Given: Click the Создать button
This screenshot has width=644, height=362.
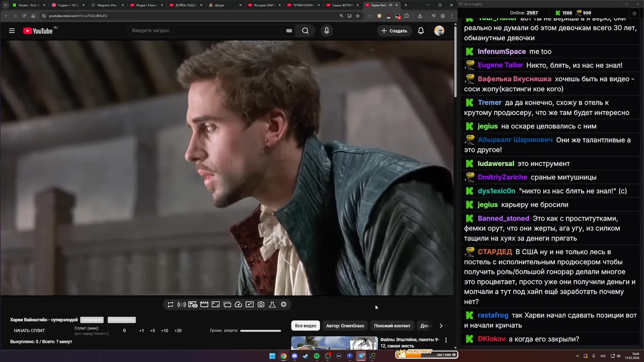Looking at the screenshot, I should [394, 31].
